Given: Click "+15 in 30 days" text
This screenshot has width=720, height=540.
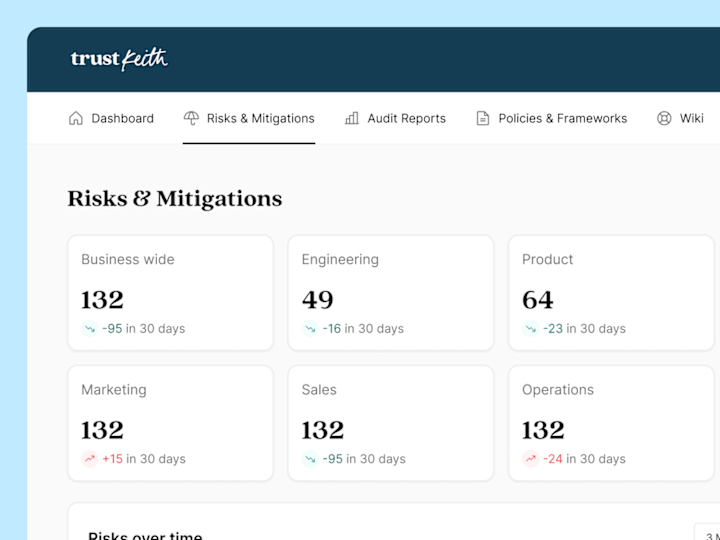Looking at the screenshot, I should click(144, 459).
